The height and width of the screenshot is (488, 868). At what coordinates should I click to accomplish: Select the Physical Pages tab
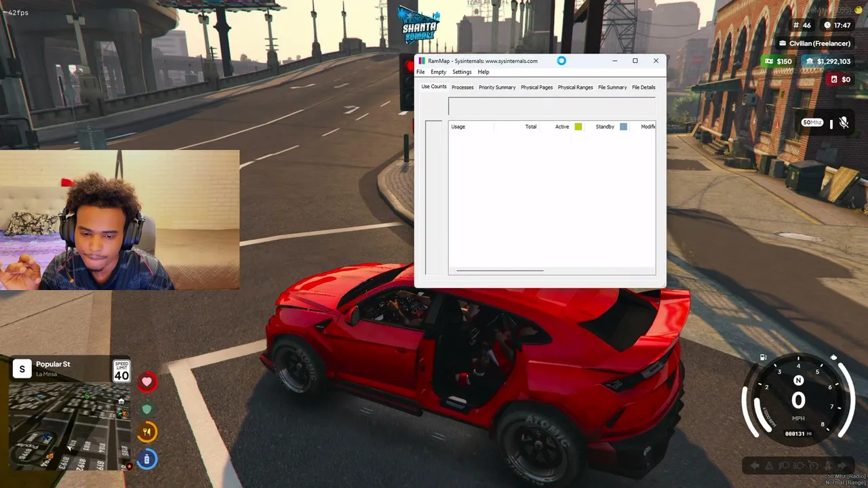click(x=536, y=87)
